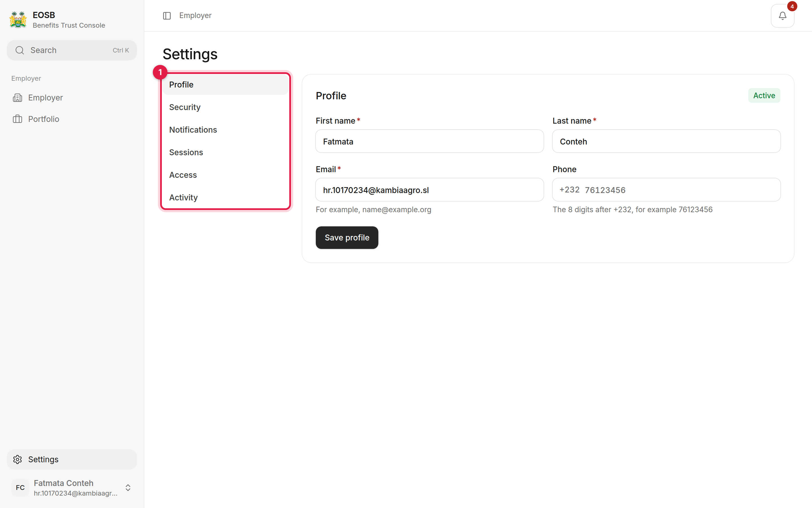Click the Phone number field
This screenshot has height=508, width=812.
point(667,190)
